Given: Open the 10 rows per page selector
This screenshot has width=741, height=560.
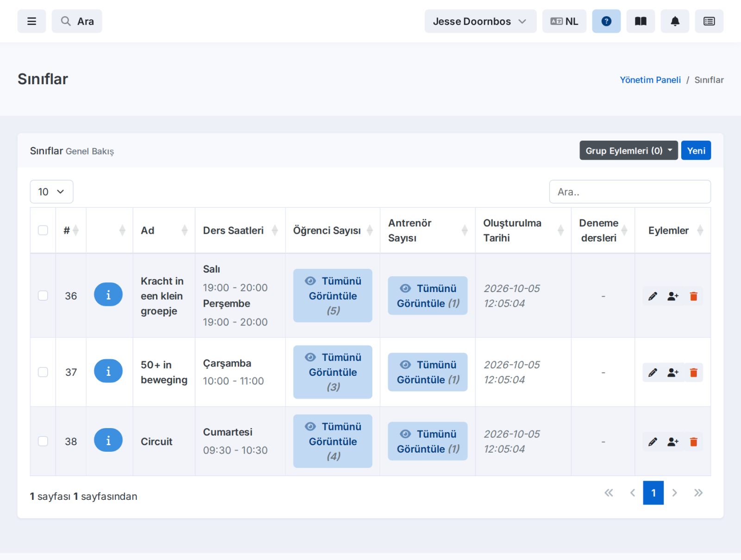Looking at the screenshot, I should tap(51, 192).
